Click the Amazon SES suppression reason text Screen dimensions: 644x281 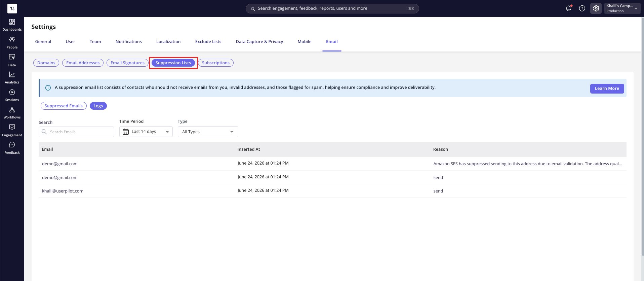coord(528,164)
